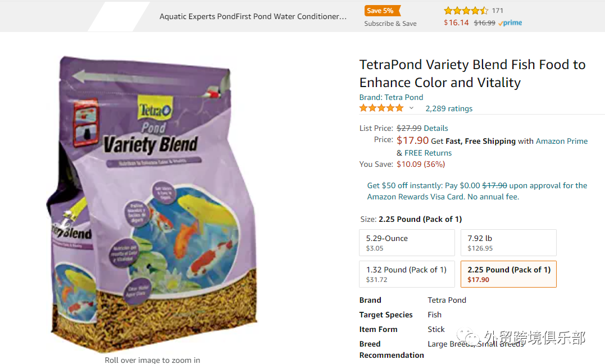Click the TetraPond Variety Blend product image

(x=153, y=204)
